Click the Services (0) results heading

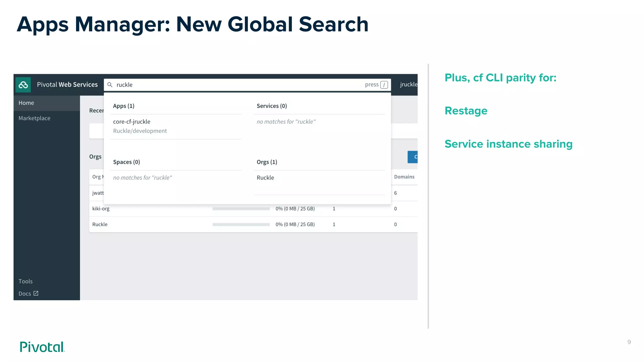(x=272, y=106)
